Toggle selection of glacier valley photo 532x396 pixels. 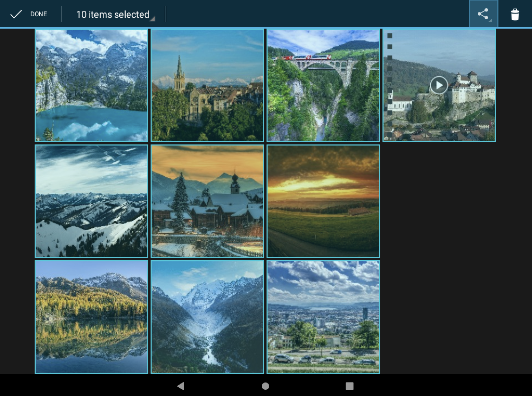point(207,317)
